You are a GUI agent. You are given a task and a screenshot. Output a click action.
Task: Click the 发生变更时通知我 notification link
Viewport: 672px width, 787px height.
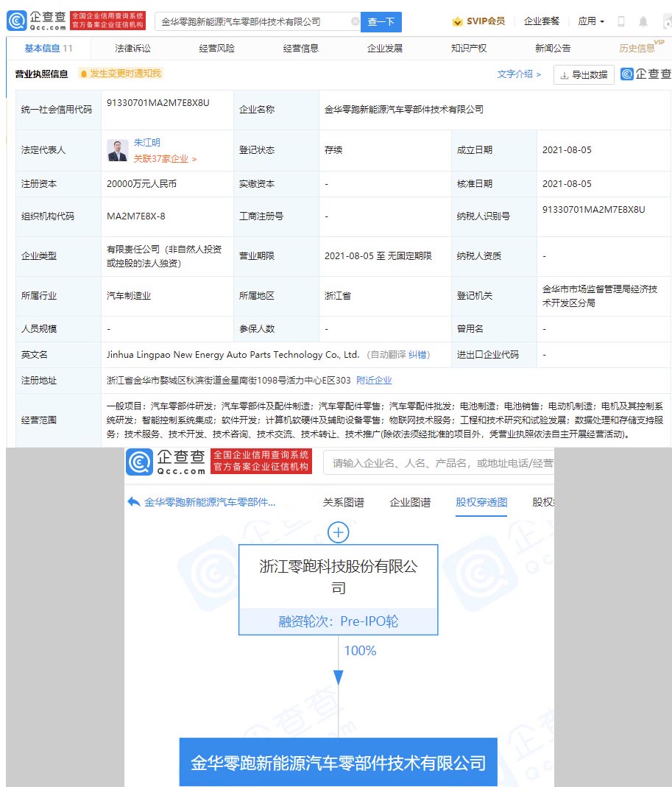[x=125, y=74]
